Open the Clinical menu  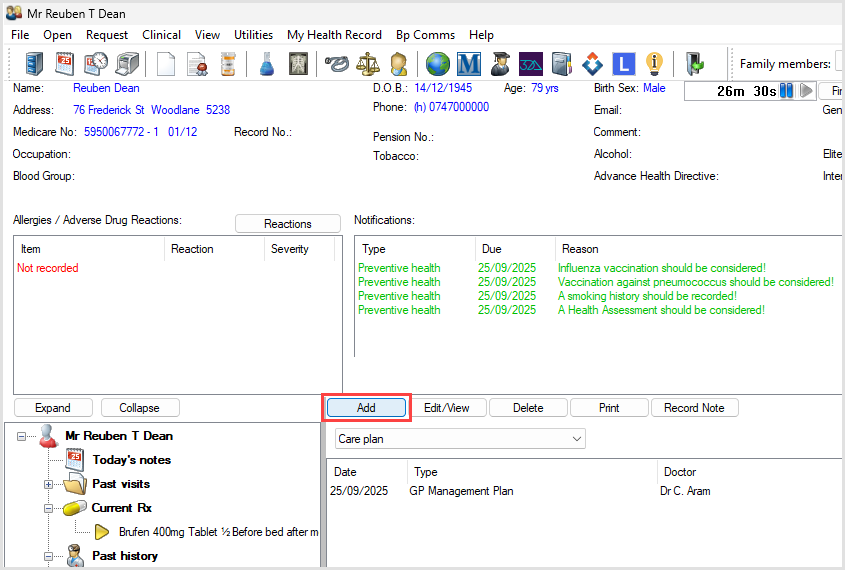(161, 35)
